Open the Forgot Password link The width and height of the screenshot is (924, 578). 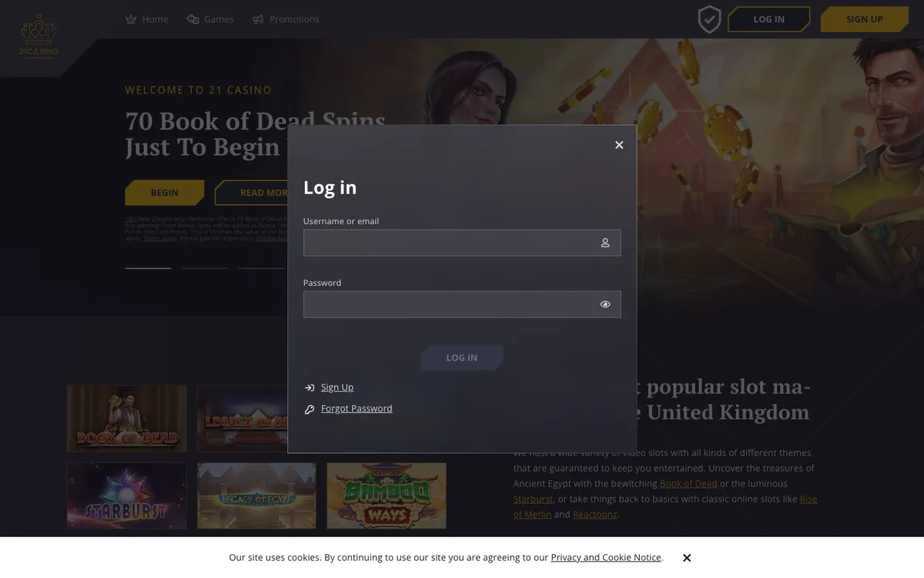click(357, 408)
